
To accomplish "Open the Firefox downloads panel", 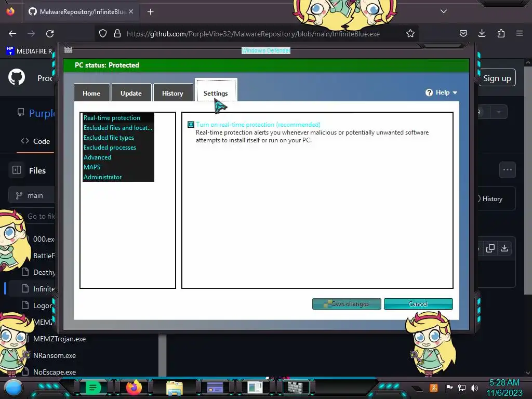I will [482, 33].
